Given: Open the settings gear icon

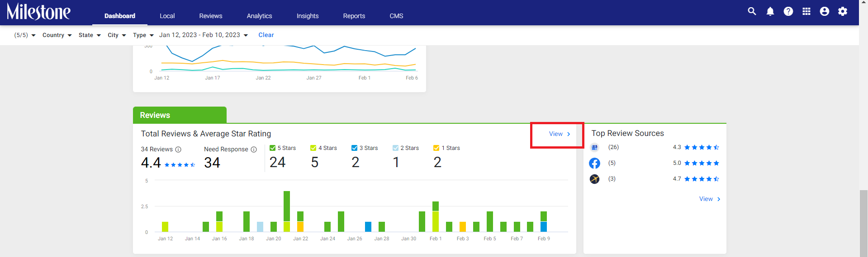Looking at the screenshot, I should tap(843, 11).
